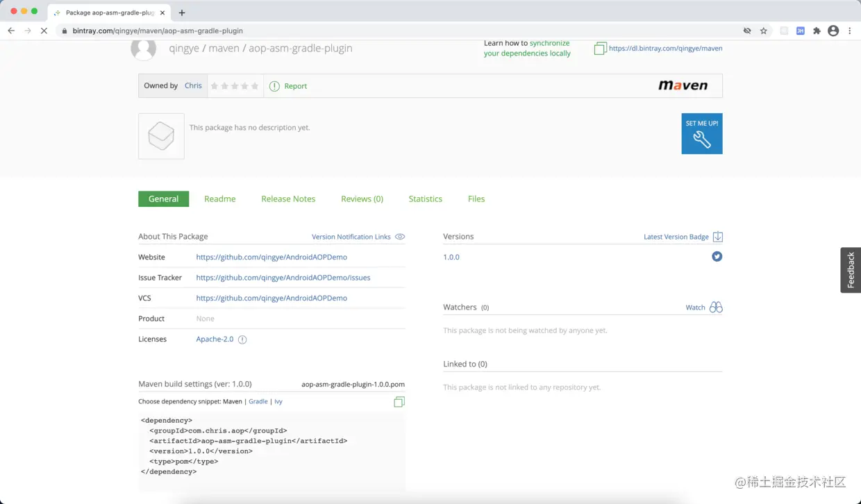The width and height of the screenshot is (861, 504).
Task: Switch to the Statistics tab
Action: click(x=425, y=199)
